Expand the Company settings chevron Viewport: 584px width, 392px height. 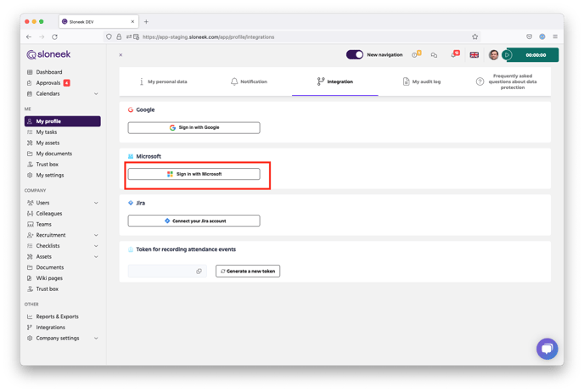click(96, 339)
